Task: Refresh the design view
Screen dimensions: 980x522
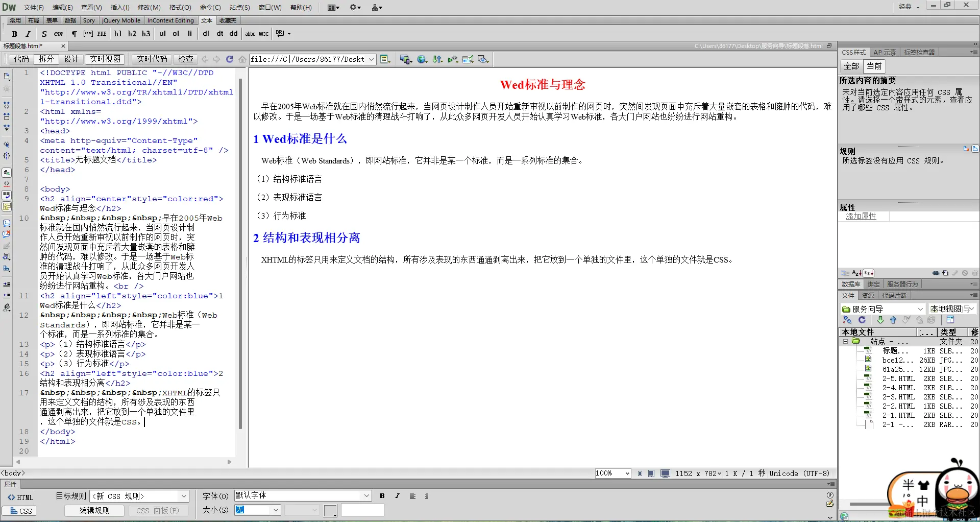Action: pos(229,59)
